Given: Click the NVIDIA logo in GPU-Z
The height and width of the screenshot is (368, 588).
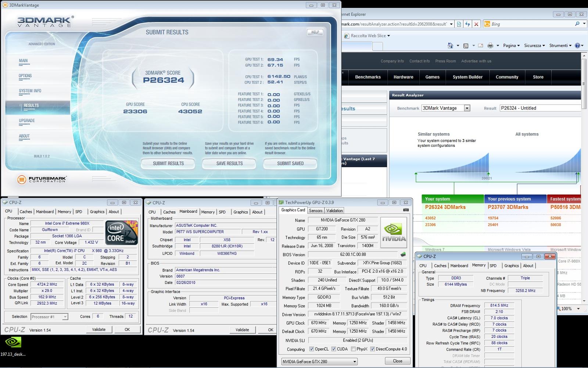Looking at the screenshot, I should (x=394, y=232).
